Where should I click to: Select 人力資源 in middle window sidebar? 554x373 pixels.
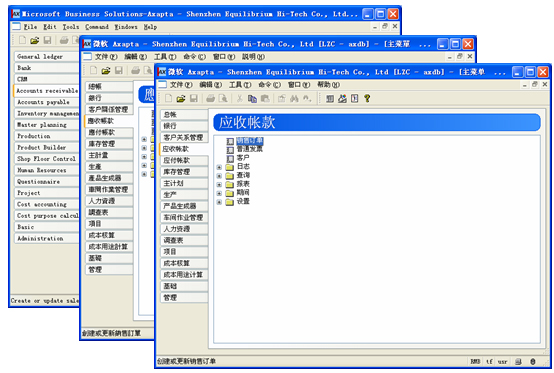coord(109,201)
